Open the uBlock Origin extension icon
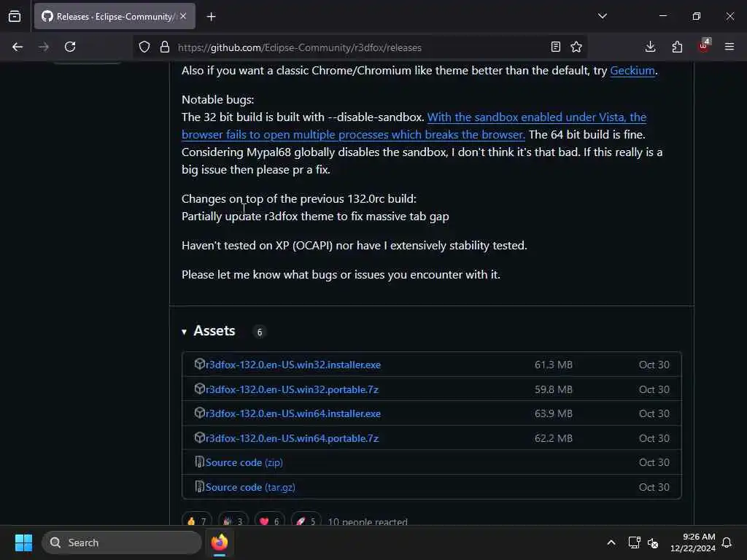 point(704,46)
